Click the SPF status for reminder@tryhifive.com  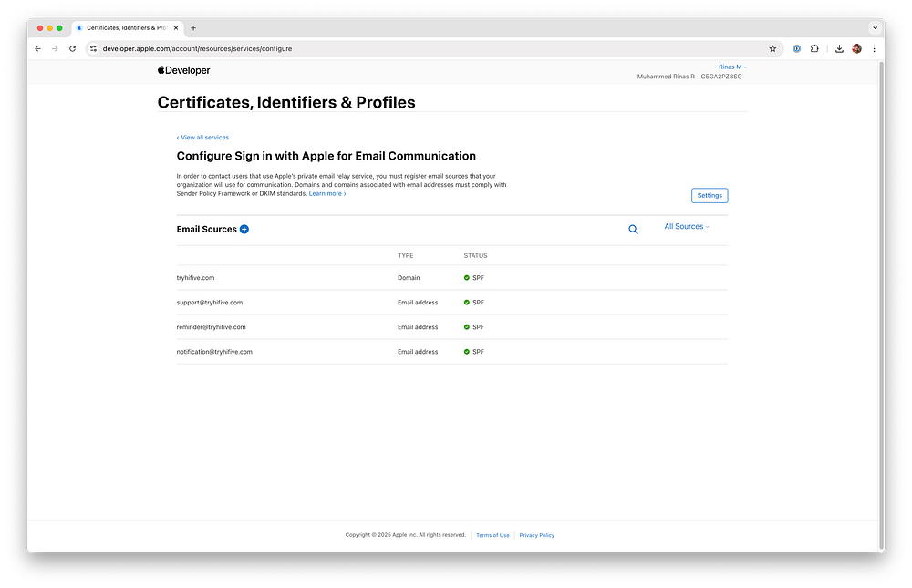(x=474, y=327)
